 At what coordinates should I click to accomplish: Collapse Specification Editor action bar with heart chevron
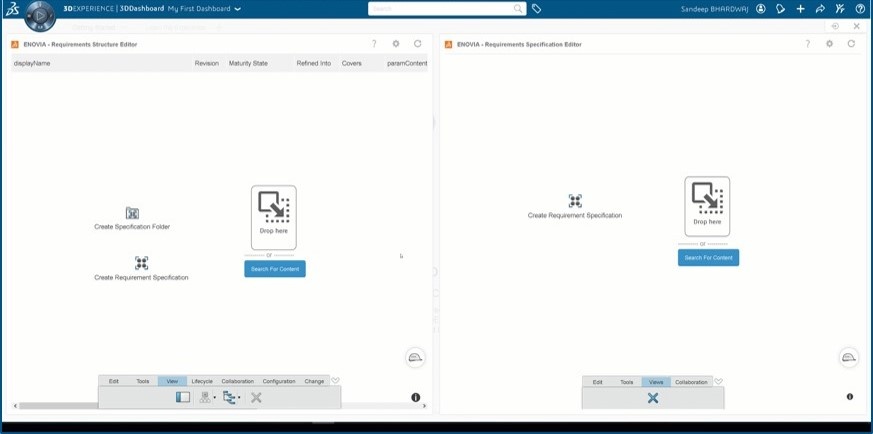tap(718, 382)
